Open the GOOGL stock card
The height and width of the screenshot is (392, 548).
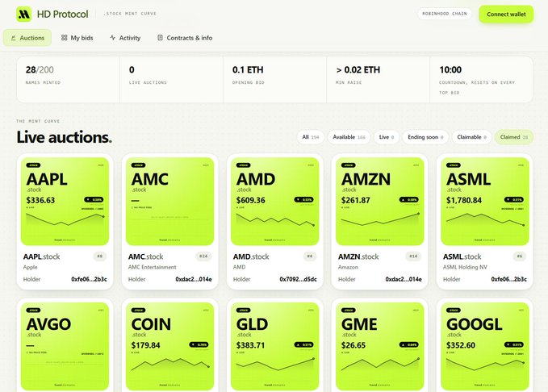(x=485, y=346)
